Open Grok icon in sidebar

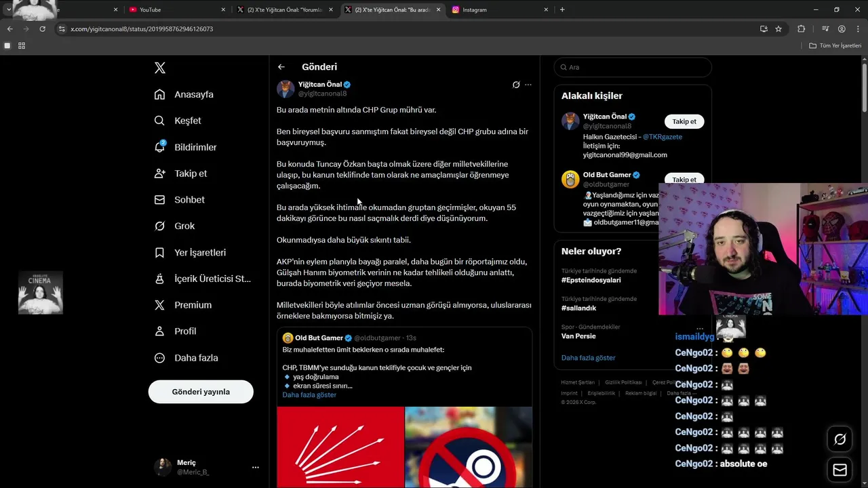[159, 226]
